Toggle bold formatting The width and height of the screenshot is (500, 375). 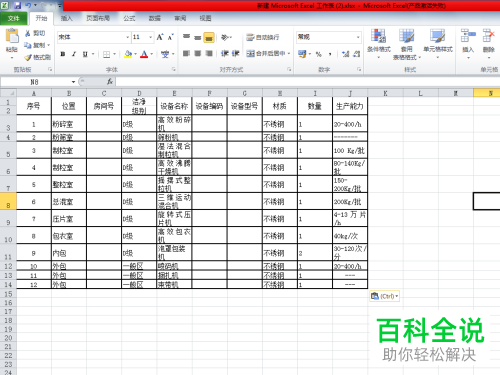point(63,54)
